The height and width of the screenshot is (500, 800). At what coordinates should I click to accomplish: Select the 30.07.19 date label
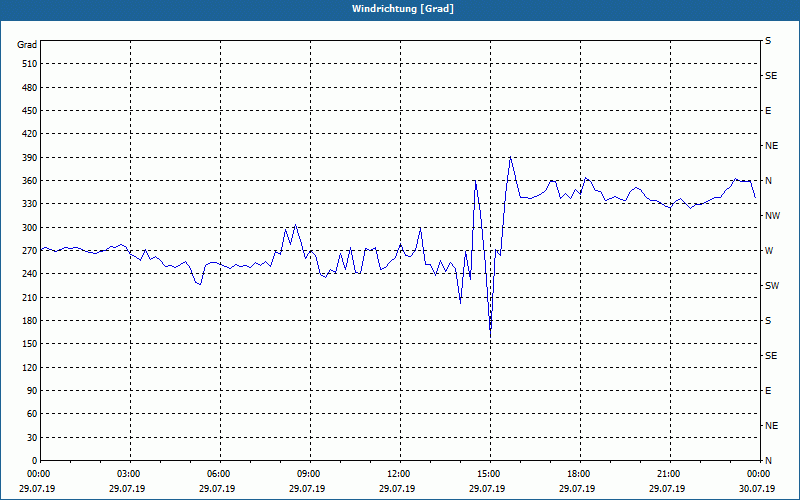click(x=757, y=489)
